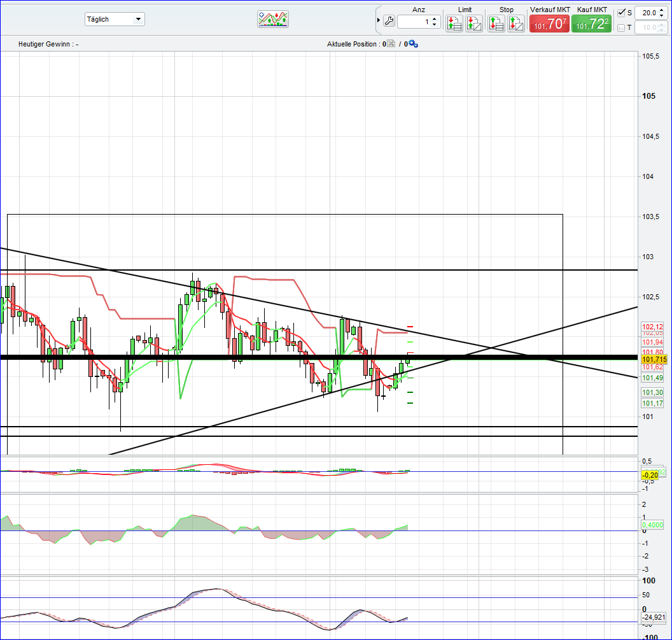Raise the S value 20.0 with its stepper
The height and width of the screenshot is (640, 672).
[x=662, y=10]
